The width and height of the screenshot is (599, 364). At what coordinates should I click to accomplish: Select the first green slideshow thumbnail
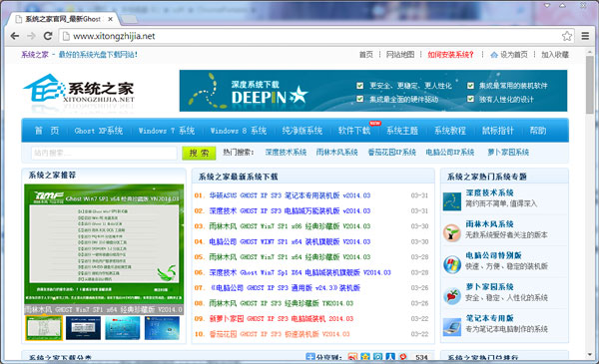point(44,328)
